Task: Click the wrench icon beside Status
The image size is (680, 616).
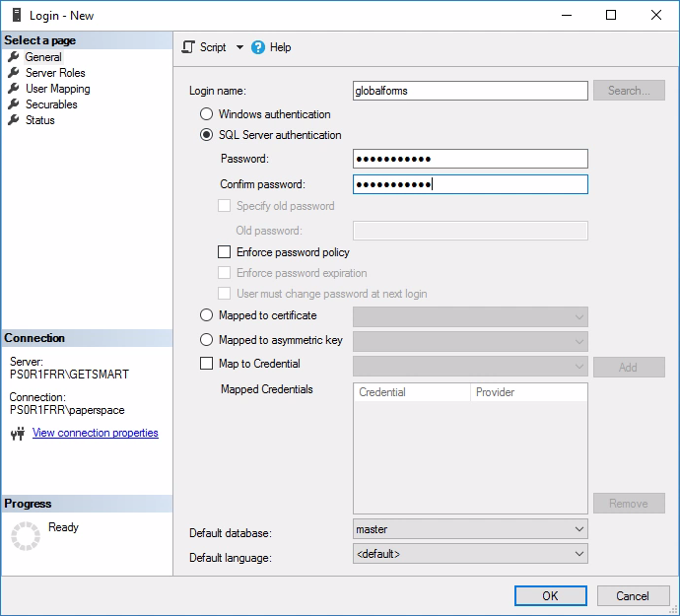Action: 14,120
